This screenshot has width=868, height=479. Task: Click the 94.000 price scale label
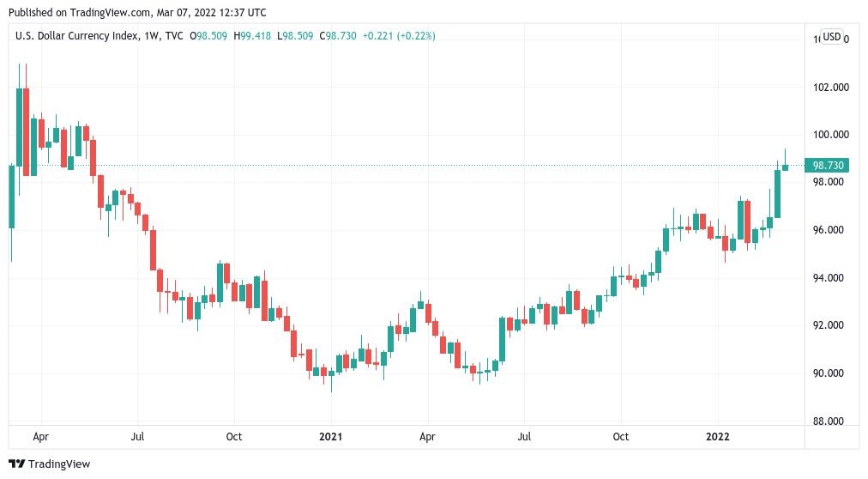[x=830, y=278]
